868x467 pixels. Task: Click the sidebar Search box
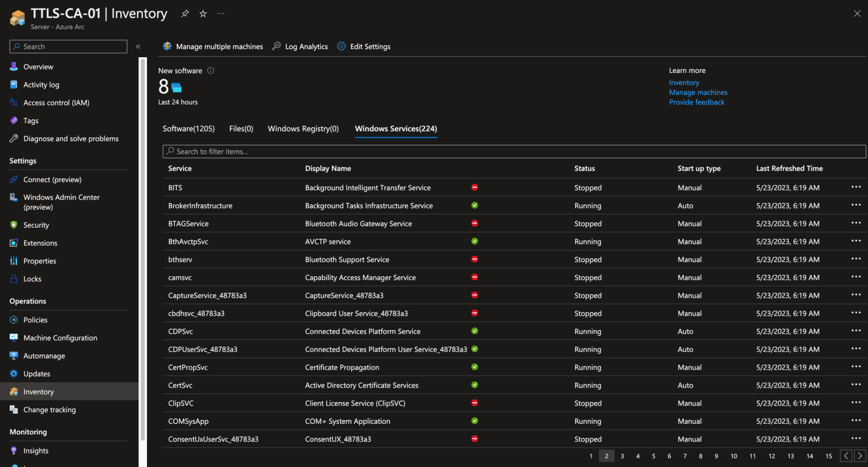pyautogui.click(x=68, y=47)
